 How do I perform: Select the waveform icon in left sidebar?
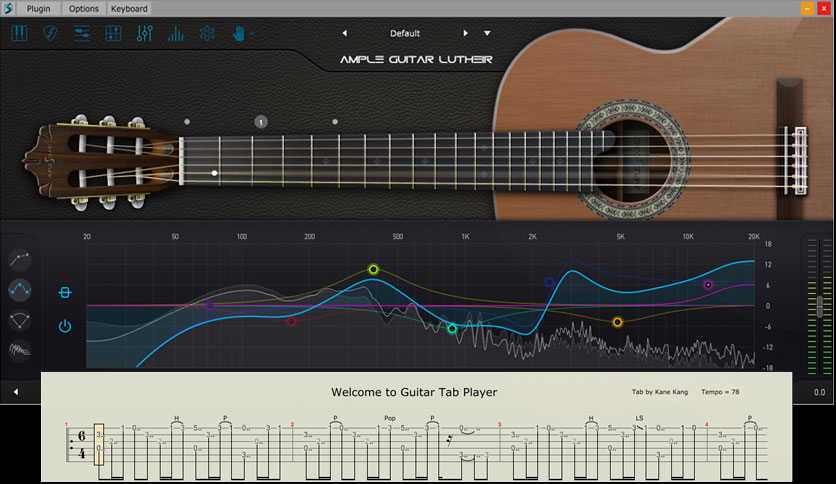tap(20, 350)
